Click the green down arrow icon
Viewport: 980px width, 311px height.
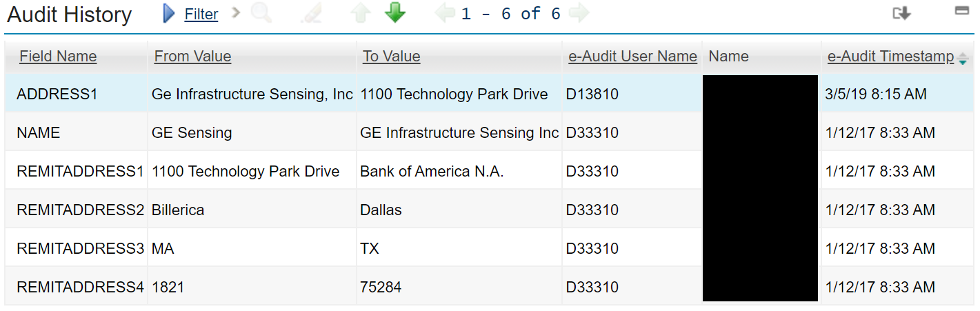pos(395,13)
